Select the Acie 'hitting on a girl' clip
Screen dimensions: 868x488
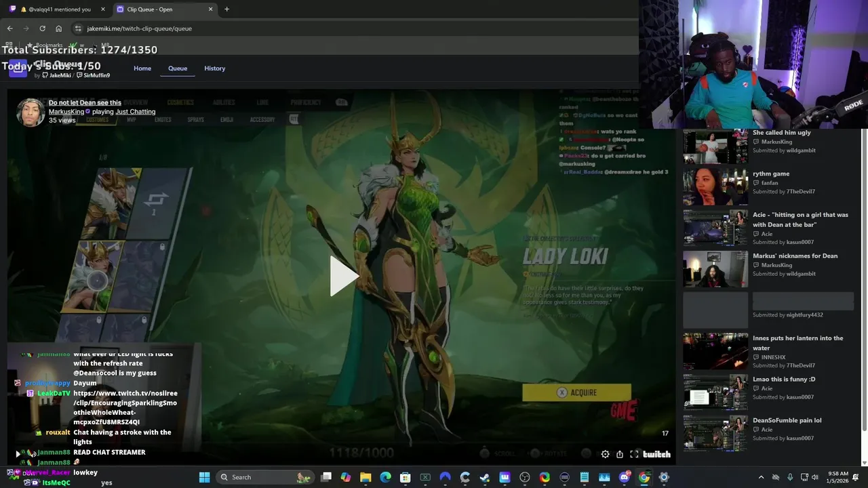(800, 220)
